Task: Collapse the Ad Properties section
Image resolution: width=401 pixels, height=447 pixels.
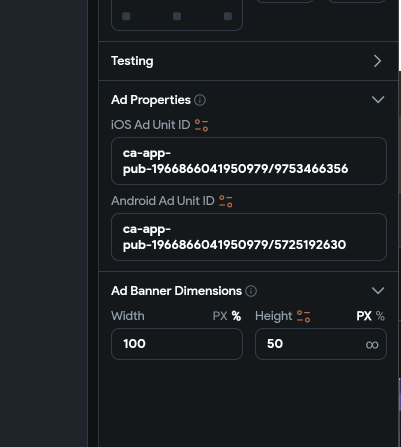Action: [378, 100]
